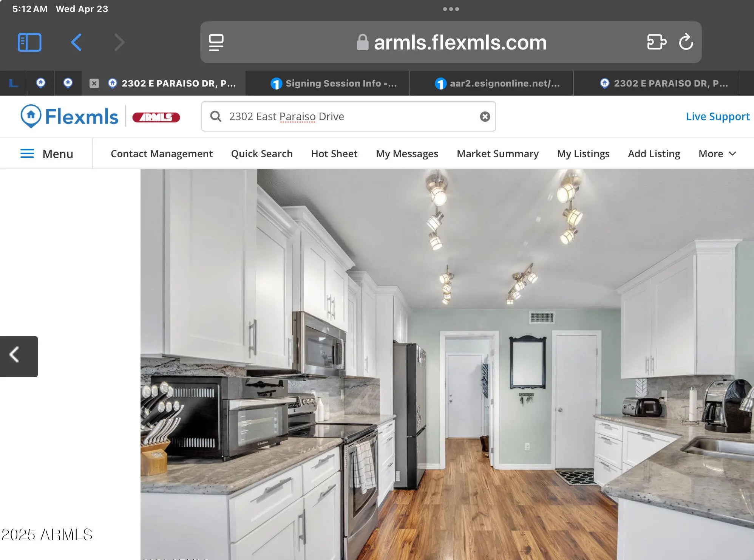Go back with the browser back arrow
This screenshot has height=560, width=754.
click(x=76, y=42)
